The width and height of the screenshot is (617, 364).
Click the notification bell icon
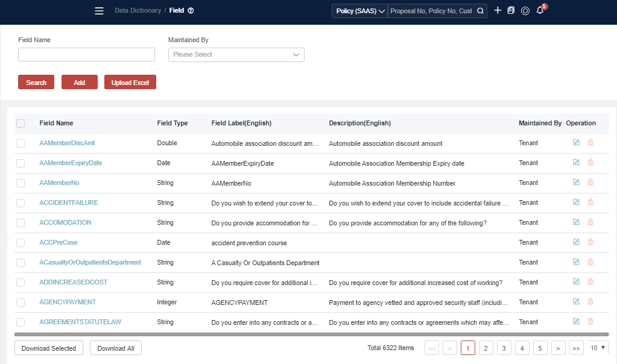[x=540, y=11]
